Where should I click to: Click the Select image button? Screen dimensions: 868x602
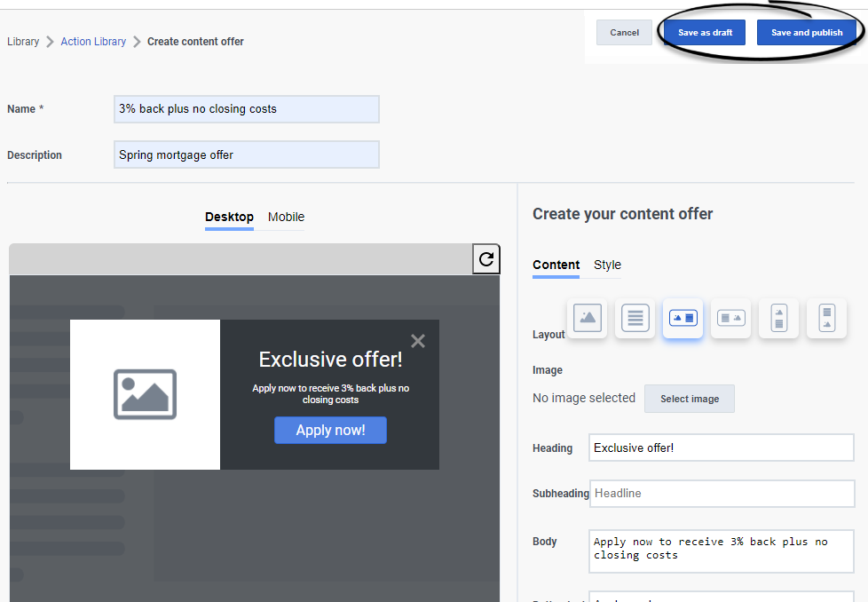coord(690,399)
